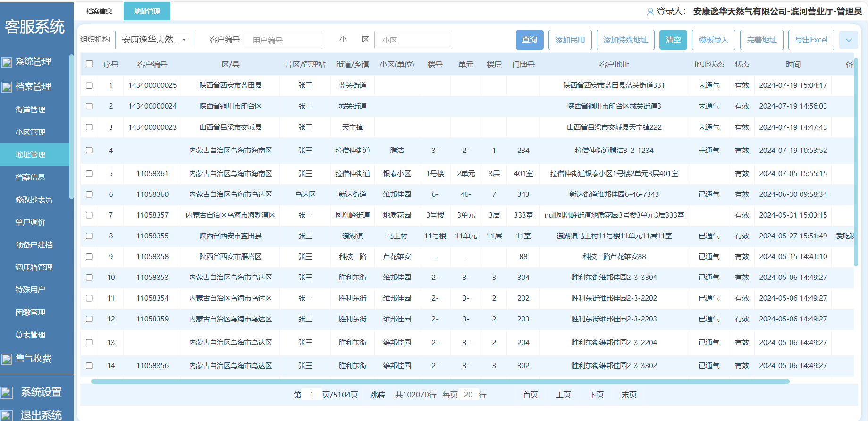Viewport: 868px width, 421px height.
Task: Toggle the select-all checkbox in table header
Action: click(89, 64)
